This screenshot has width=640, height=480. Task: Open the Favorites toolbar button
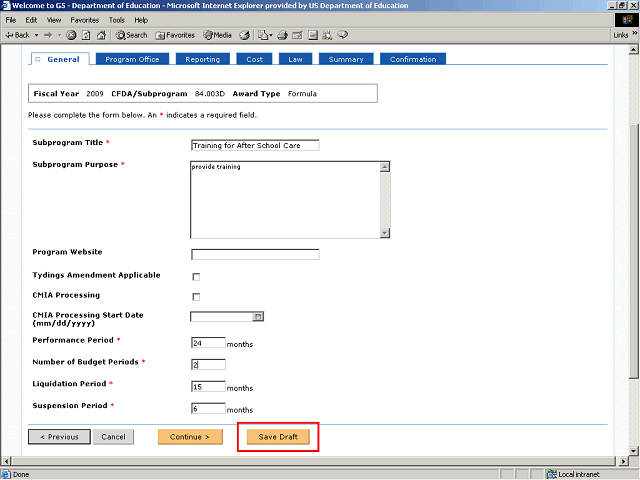pos(175,36)
